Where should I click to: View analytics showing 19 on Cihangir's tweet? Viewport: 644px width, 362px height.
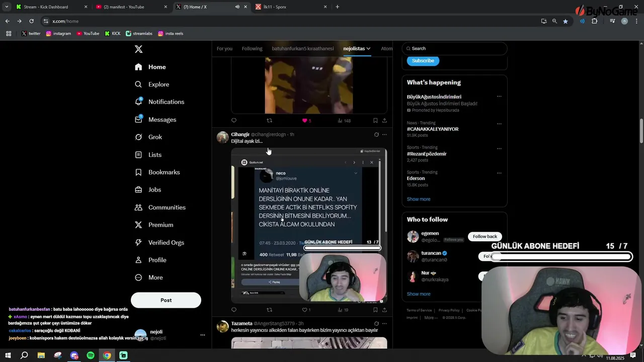click(343, 310)
